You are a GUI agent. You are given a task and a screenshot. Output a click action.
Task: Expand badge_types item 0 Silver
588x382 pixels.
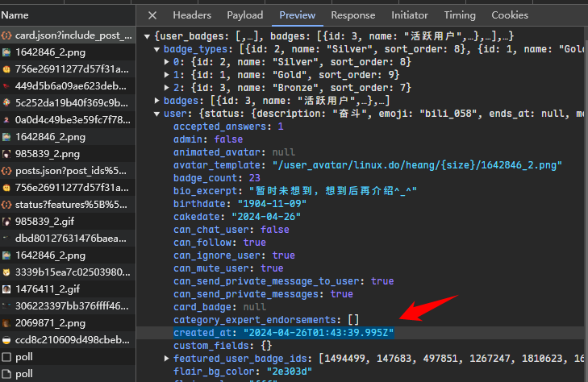[x=166, y=62]
